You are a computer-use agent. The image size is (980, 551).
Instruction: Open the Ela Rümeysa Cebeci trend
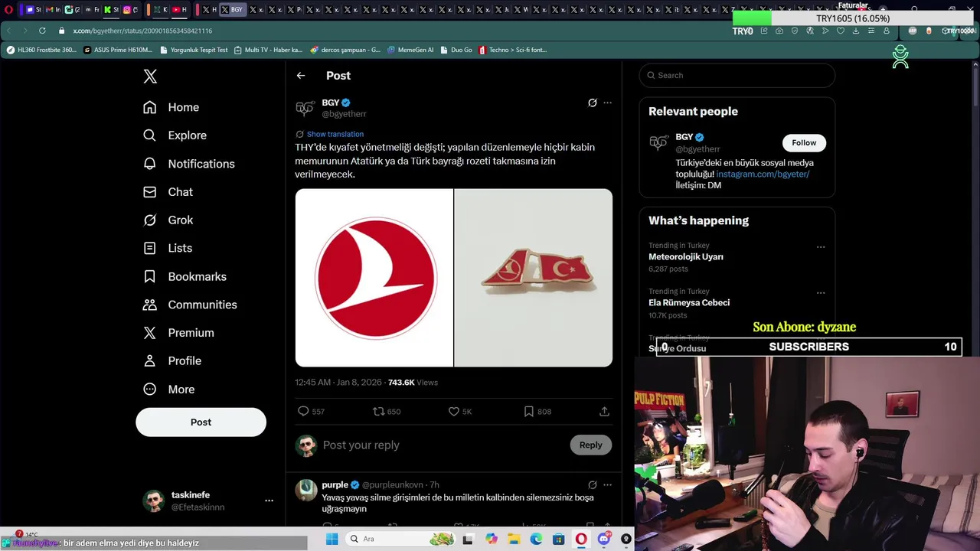pos(689,303)
